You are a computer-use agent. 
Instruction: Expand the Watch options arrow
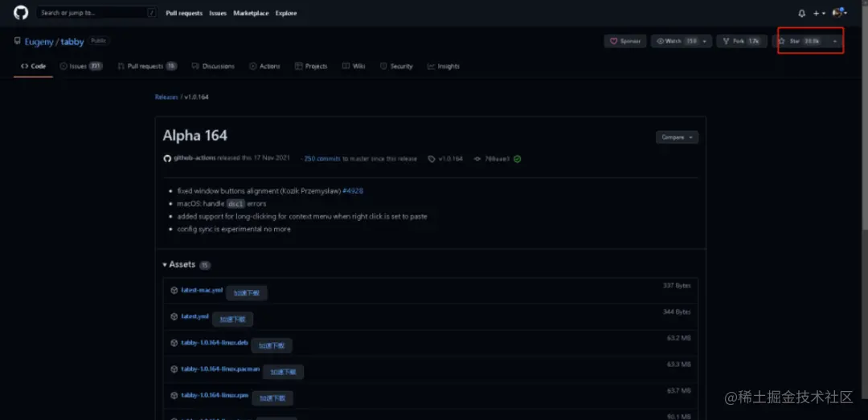(705, 41)
